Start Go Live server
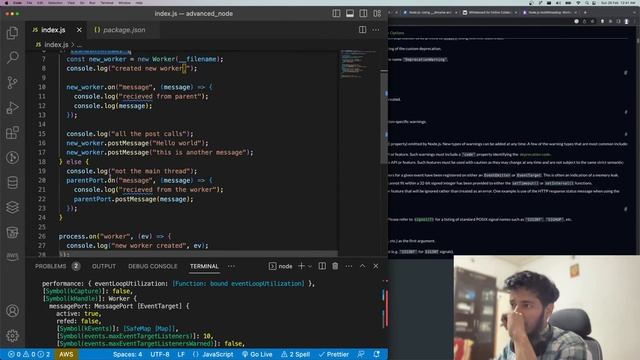 (257, 354)
